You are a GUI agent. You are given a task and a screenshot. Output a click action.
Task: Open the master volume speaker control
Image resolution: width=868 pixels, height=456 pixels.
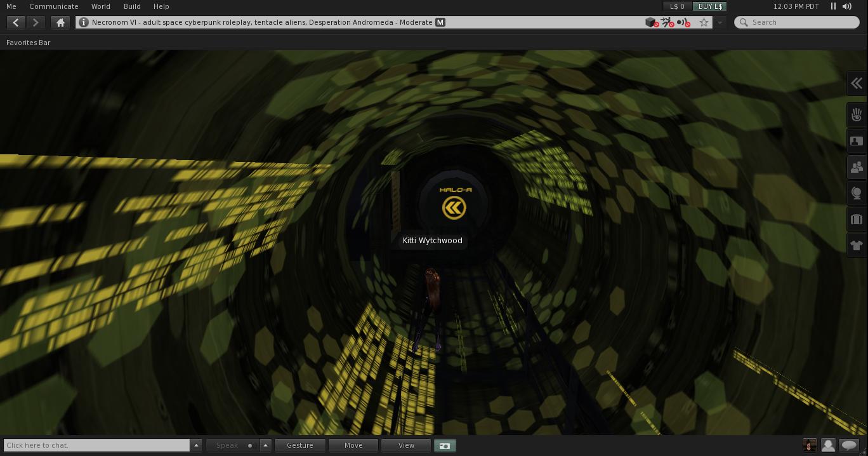[847, 6]
